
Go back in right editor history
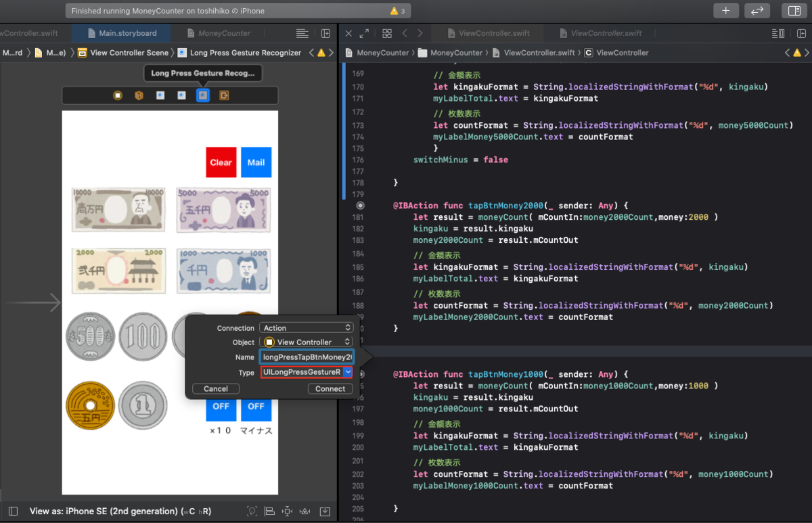[x=405, y=33]
